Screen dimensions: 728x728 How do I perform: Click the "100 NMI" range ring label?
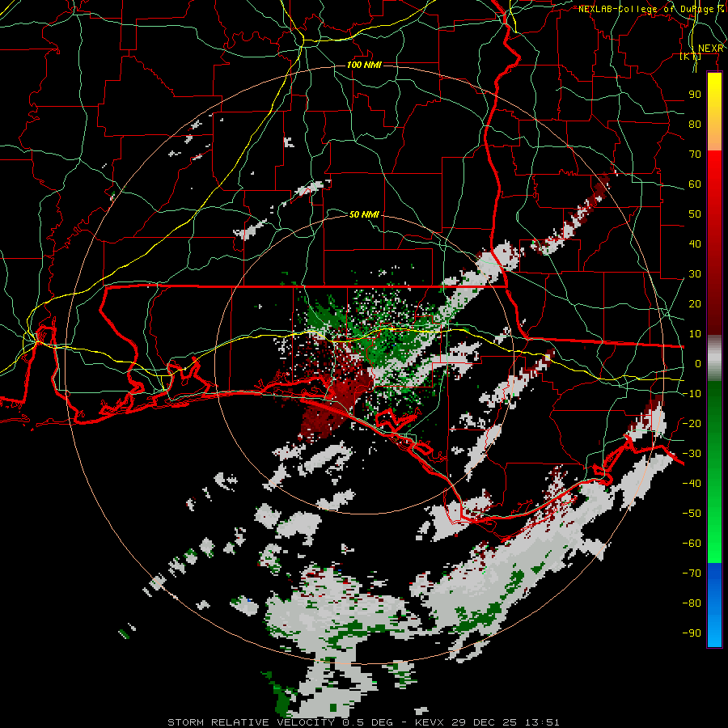pos(365,65)
